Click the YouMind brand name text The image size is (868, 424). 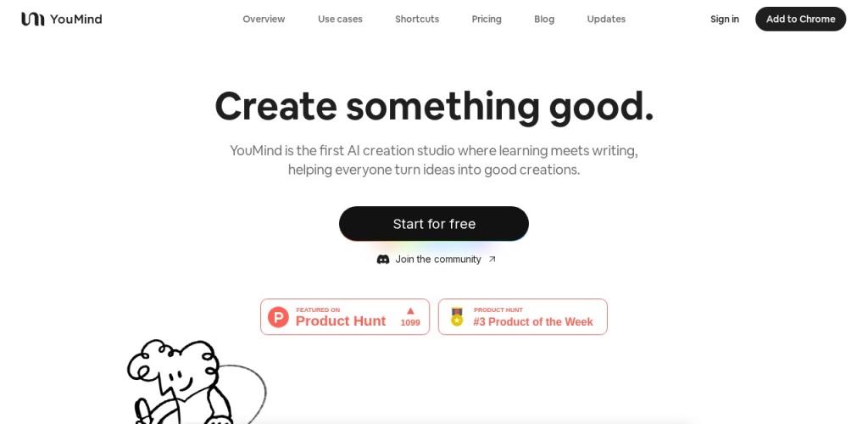(x=75, y=19)
